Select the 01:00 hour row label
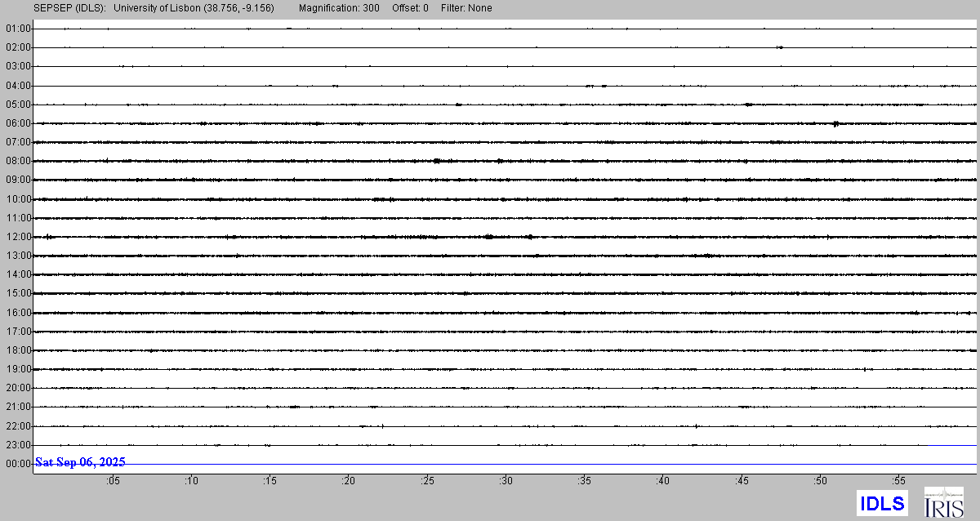The width and height of the screenshot is (980, 521). click(x=17, y=29)
